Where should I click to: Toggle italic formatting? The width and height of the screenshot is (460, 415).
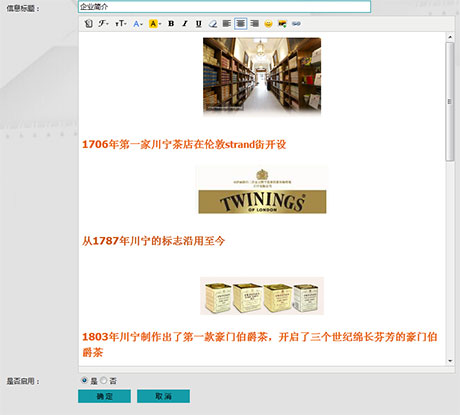coord(185,24)
